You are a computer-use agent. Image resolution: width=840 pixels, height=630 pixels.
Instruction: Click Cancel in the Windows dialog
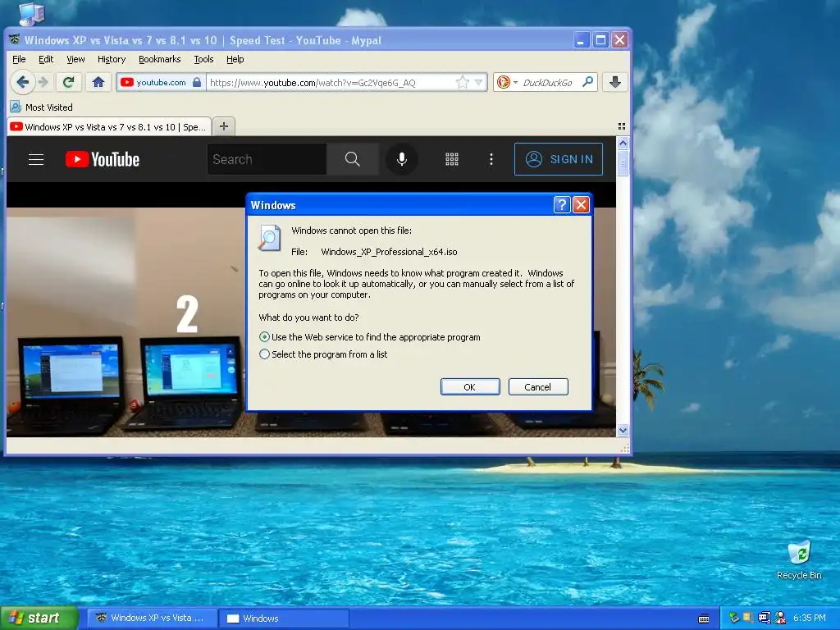[538, 387]
